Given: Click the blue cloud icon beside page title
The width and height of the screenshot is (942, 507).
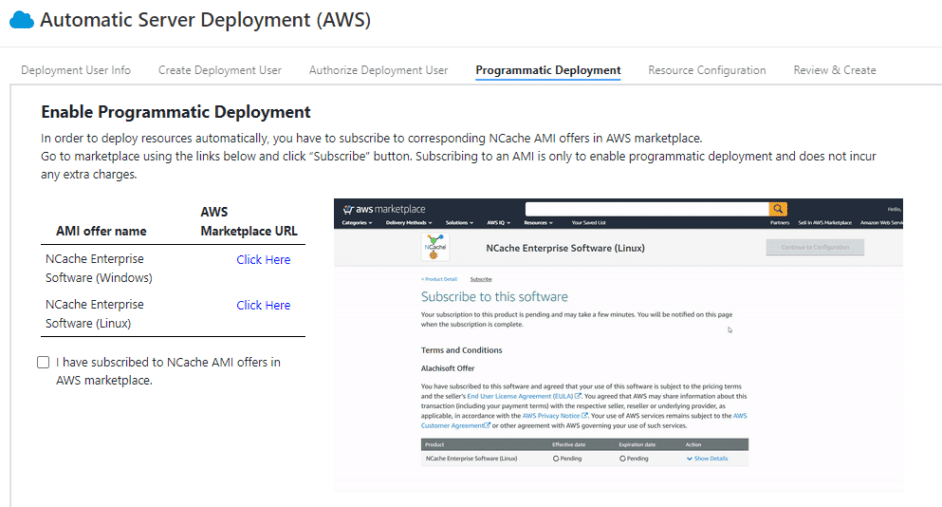Looking at the screenshot, I should coord(22,20).
